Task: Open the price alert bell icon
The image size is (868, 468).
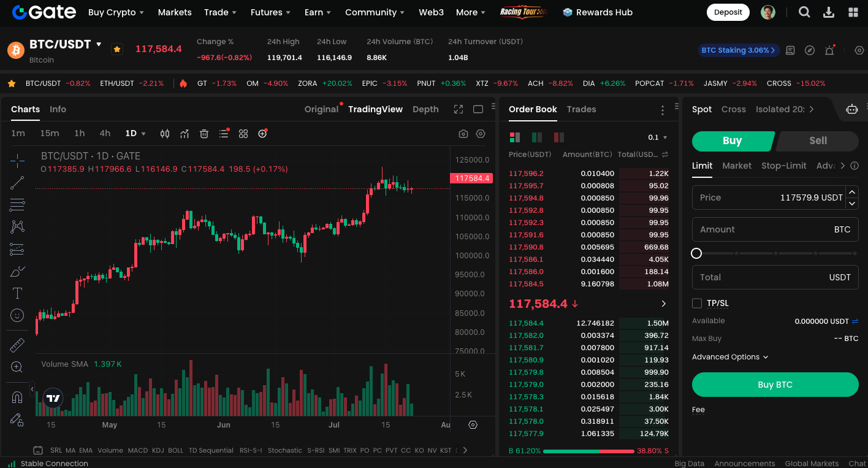Action: coord(829,50)
